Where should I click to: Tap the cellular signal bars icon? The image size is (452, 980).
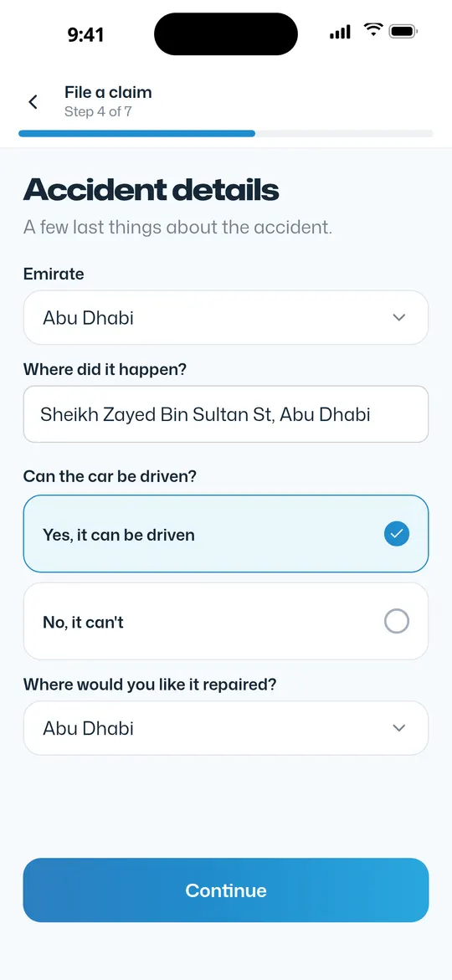[340, 32]
